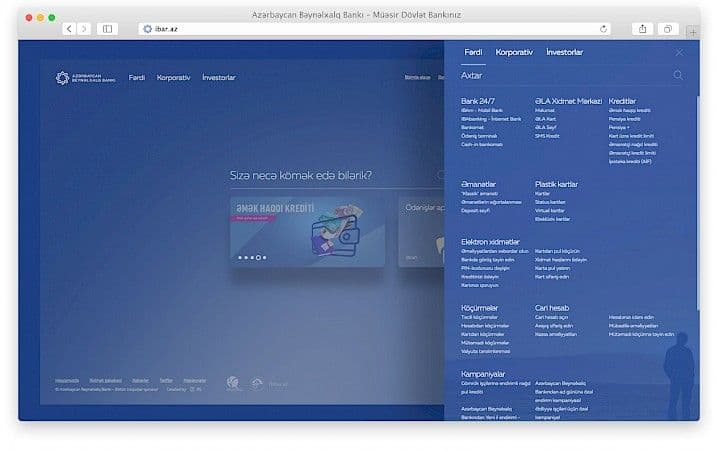Open the Elektron xidmətlər section heading
Screen dimensions: 717x451
(490, 242)
